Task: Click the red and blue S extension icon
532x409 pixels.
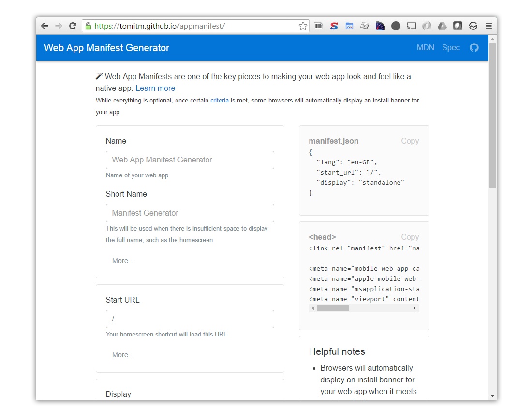Action: click(334, 26)
